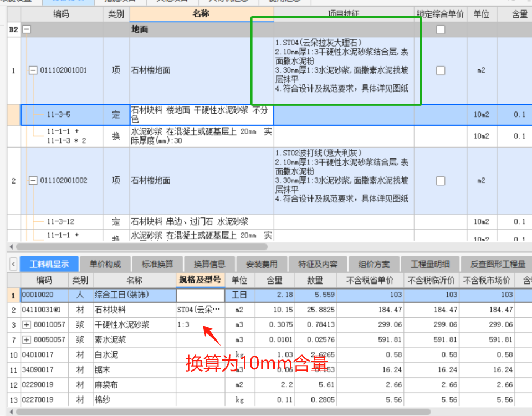This screenshot has width=532, height=416.
Task: Click the ST04 project feature description cell
Action: pos(344,70)
